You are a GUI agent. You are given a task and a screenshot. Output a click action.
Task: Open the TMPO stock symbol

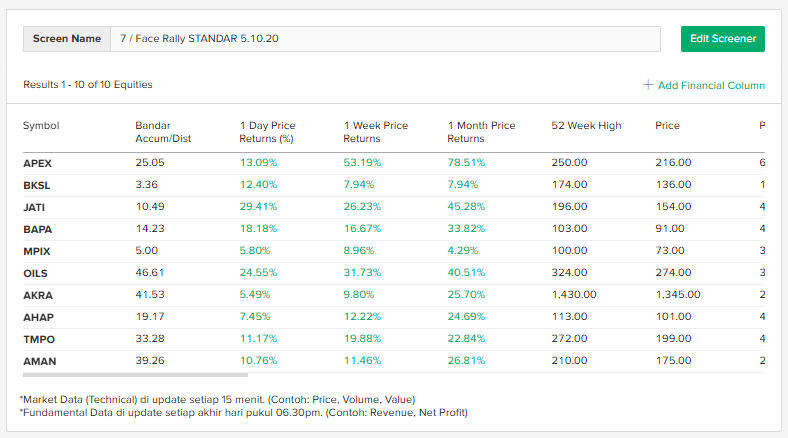pos(38,339)
